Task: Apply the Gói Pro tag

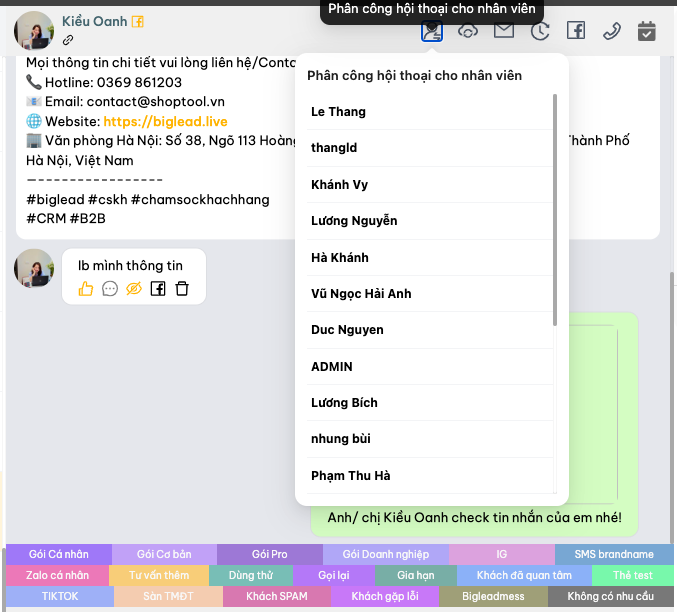Action: (269, 554)
